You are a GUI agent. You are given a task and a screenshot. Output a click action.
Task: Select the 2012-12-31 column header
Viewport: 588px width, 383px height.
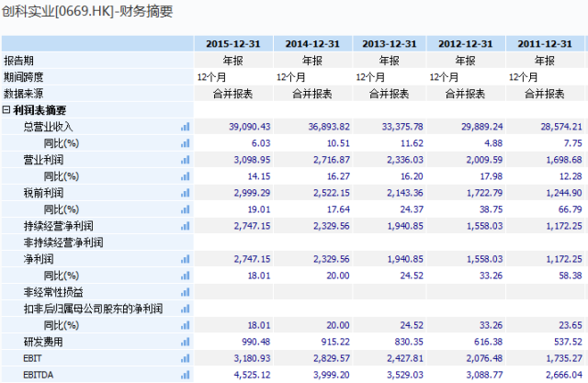click(466, 44)
